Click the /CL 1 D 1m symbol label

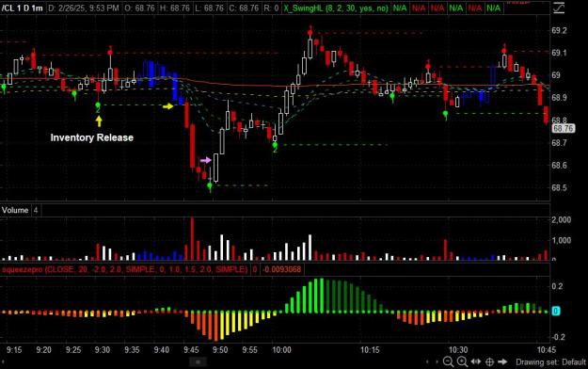(23, 8)
